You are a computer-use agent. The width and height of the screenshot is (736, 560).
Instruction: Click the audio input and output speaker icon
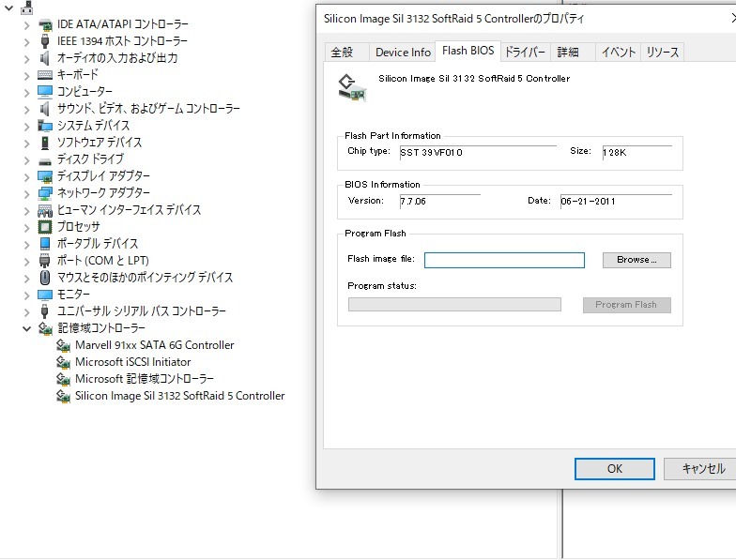[x=45, y=58]
